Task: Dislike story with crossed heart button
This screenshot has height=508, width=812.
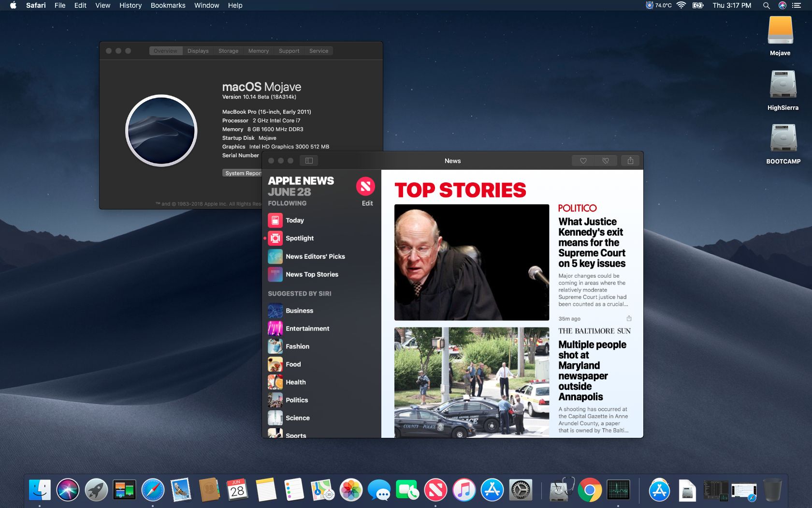Action: pyautogui.click(x=605, y=161)
